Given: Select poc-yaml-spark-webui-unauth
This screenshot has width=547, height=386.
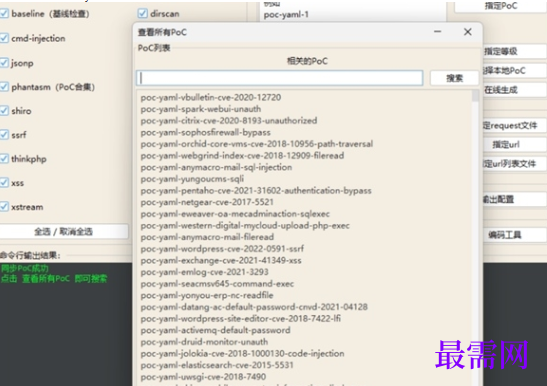Looking at the screenshot, I should pos(201,109).
